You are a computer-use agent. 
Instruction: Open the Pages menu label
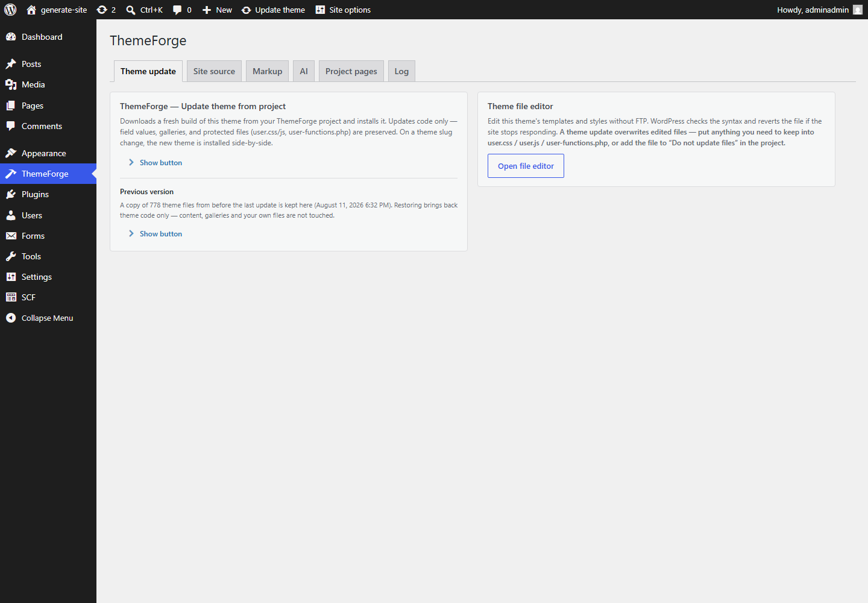(x=33, y=106)
